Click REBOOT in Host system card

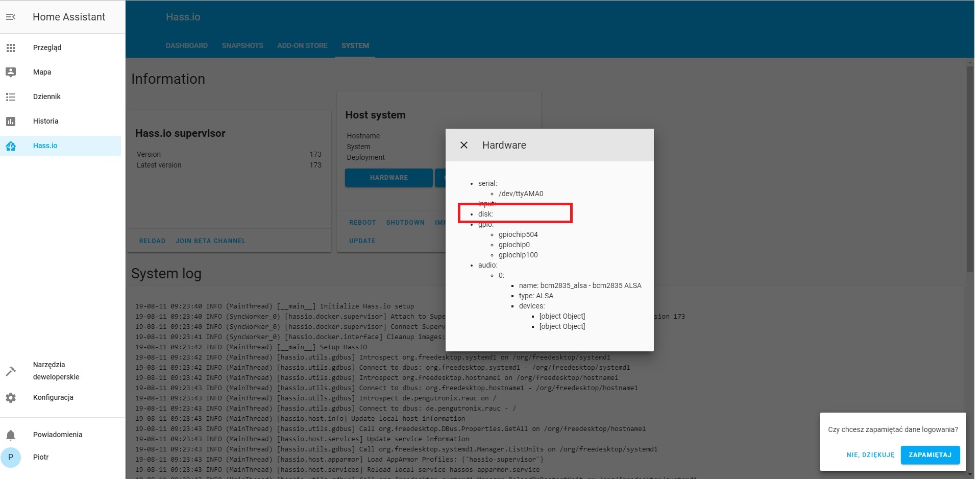tap(362, 223)
